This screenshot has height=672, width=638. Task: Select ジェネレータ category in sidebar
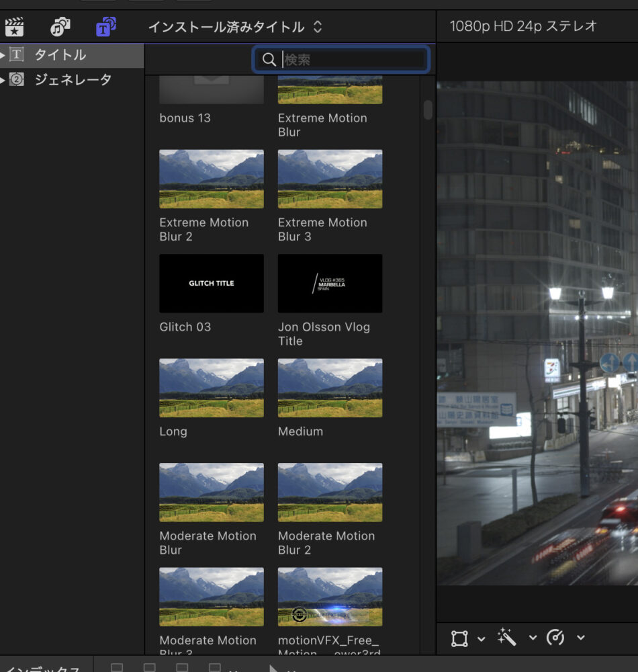point(73,80)
